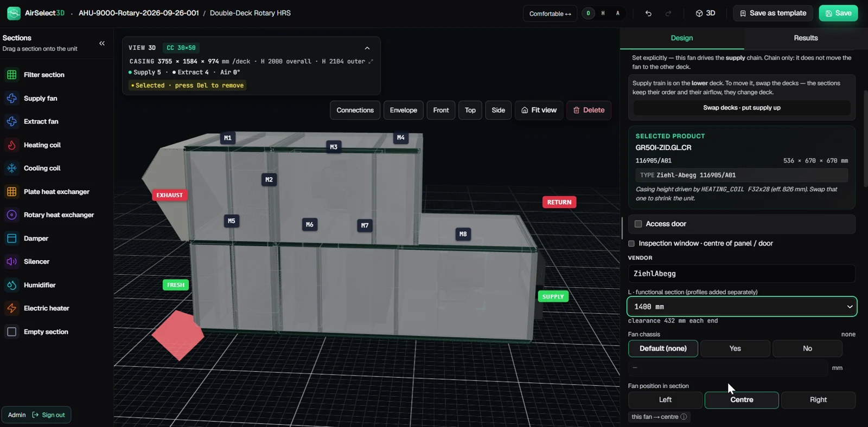Show the Front view
The height and width of the screenshot is (427, 868).
441,110
